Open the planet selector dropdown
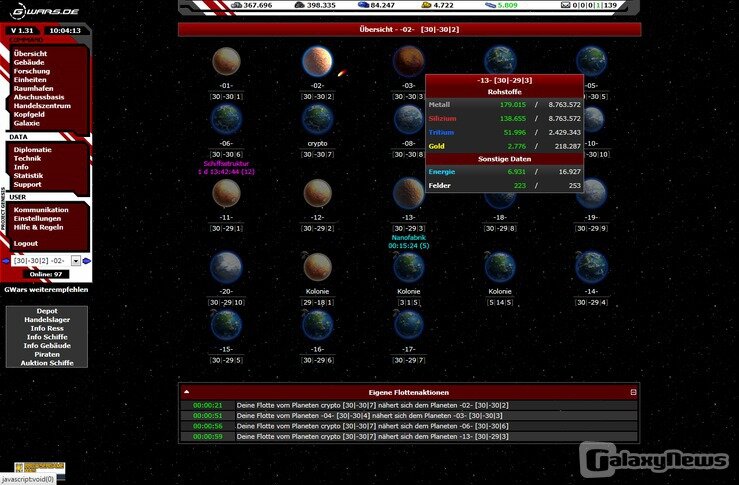 (x=75, y=261)
